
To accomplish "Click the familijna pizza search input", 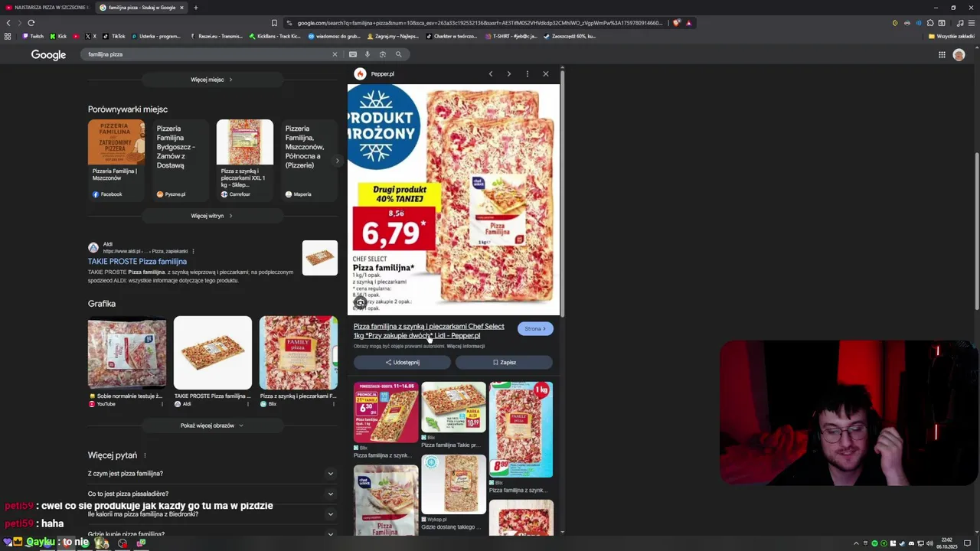I will click(207, 54).
